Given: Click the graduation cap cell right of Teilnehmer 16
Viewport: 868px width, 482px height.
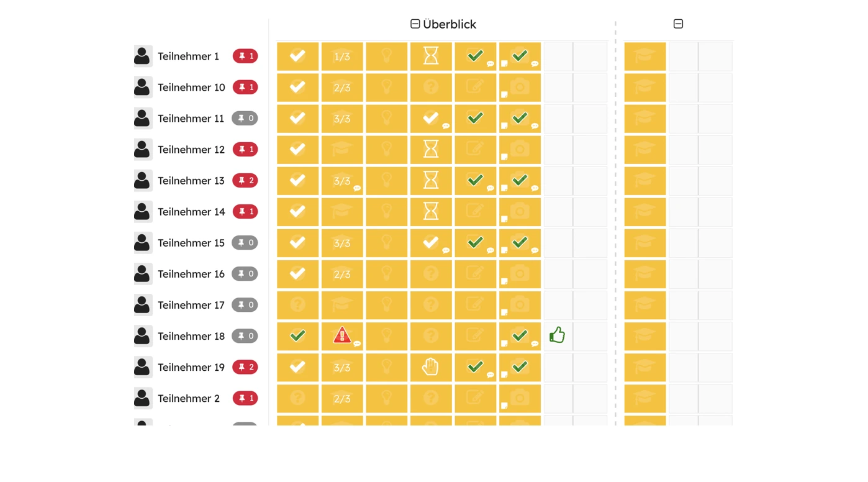Looking at the screenshot, I should click(x=644, y=274).
